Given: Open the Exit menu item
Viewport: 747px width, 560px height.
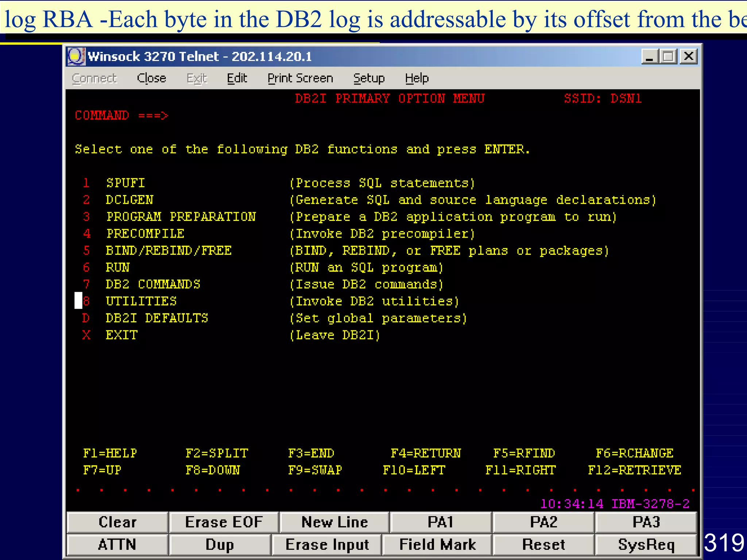Looking at the screenshot, I should coord(197,78).
